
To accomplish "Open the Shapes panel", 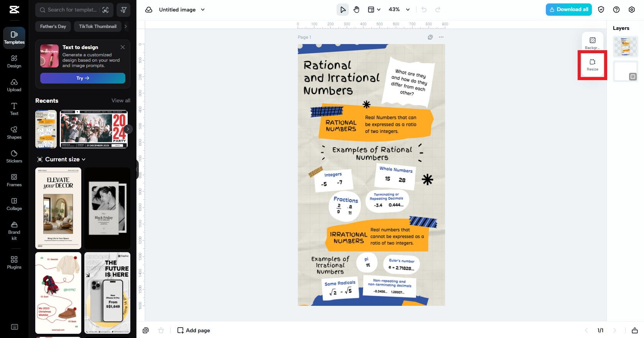I will [x=14, y=133].
